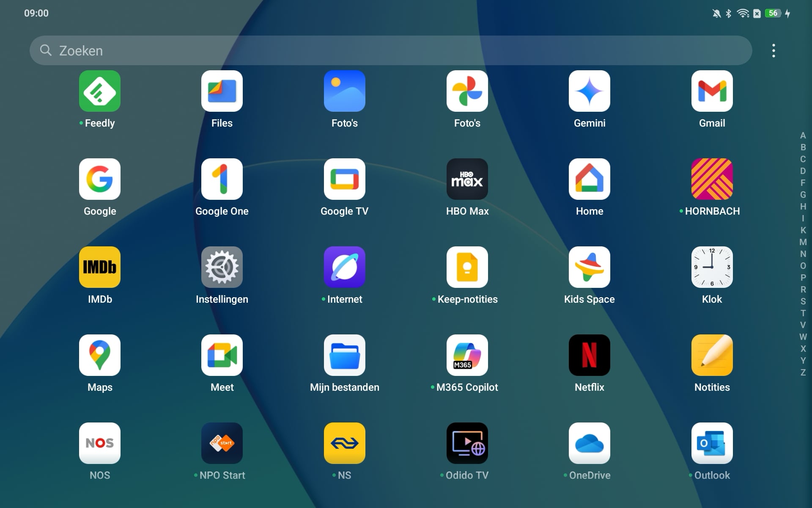Image resolution: width=812 pixels, height=508 pixels.
Task: Open the Klok clock app
Action: 712,267
